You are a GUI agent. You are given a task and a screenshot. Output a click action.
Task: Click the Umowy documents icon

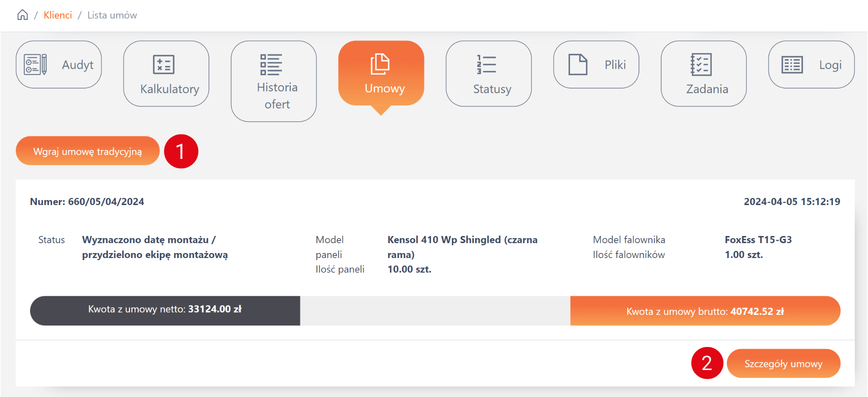point(380,64)
